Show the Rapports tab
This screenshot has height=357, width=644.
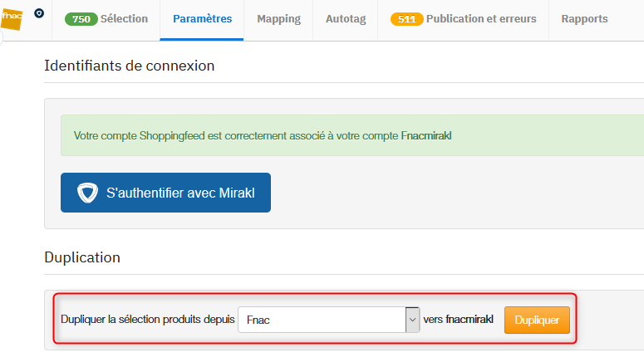point(584,19)
